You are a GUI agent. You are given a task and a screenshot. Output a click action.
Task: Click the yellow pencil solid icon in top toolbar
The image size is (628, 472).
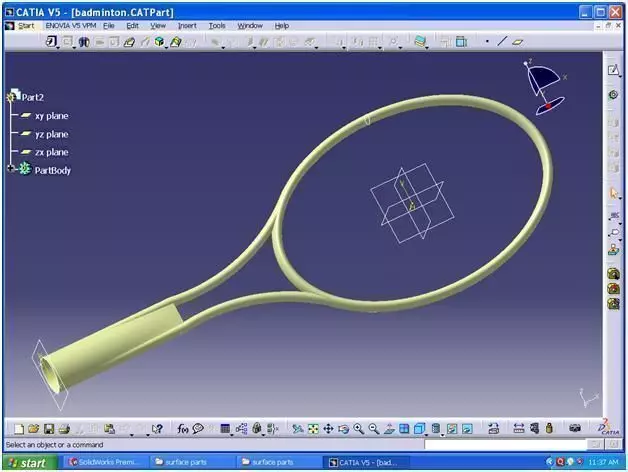point(175,42)
